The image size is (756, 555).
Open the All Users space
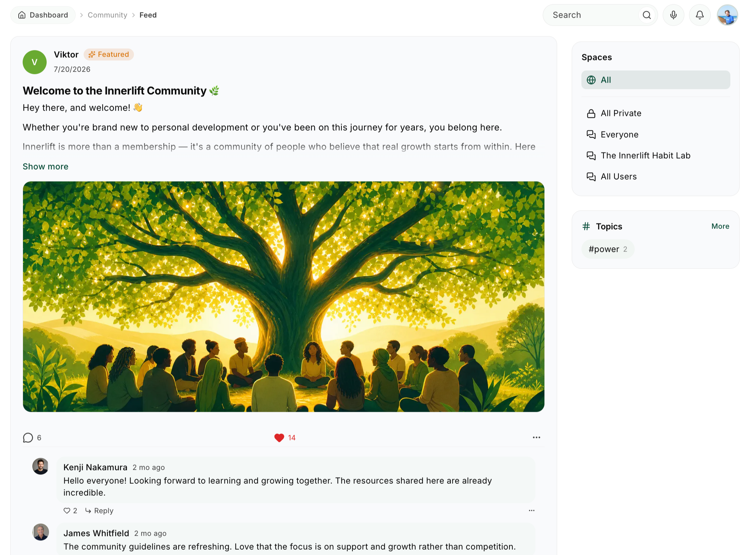pos(655,177)
